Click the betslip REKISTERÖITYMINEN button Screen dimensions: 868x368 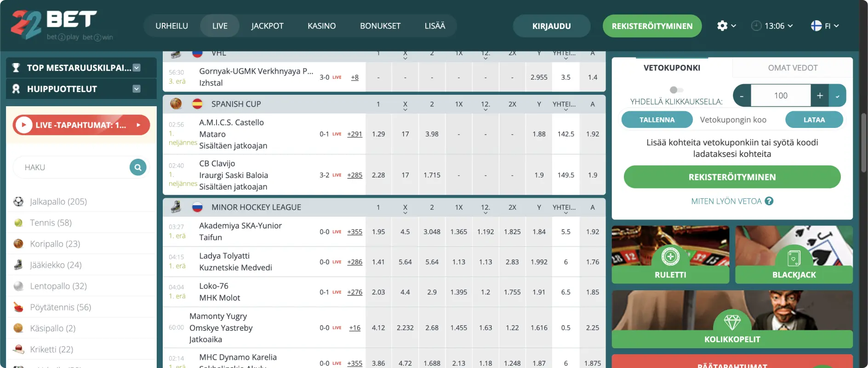point(732,177)
